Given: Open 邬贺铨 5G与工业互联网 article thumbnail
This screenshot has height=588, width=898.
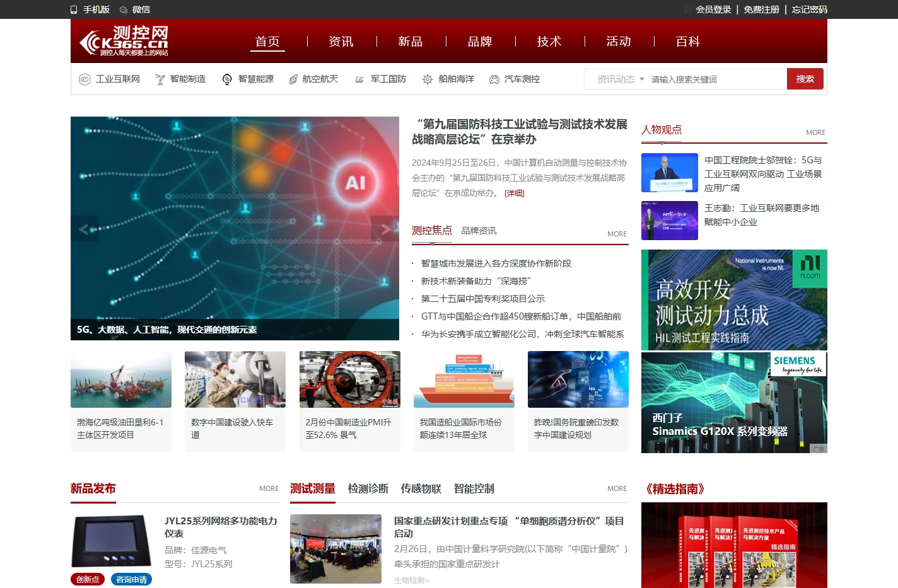Looking at the screenshot, I should (670, 173).
